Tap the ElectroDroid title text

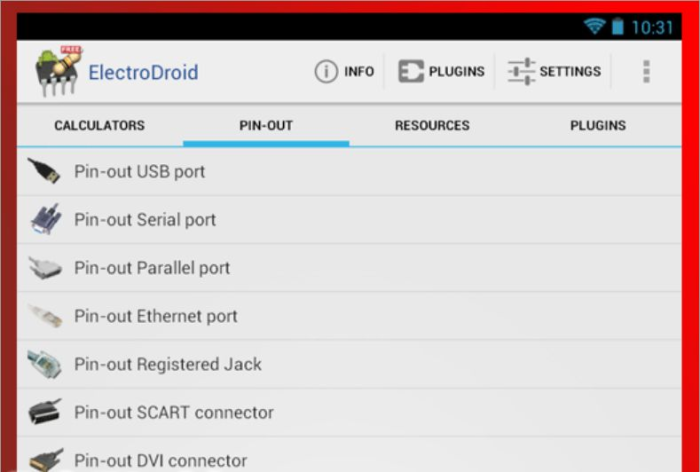(143, 72)
